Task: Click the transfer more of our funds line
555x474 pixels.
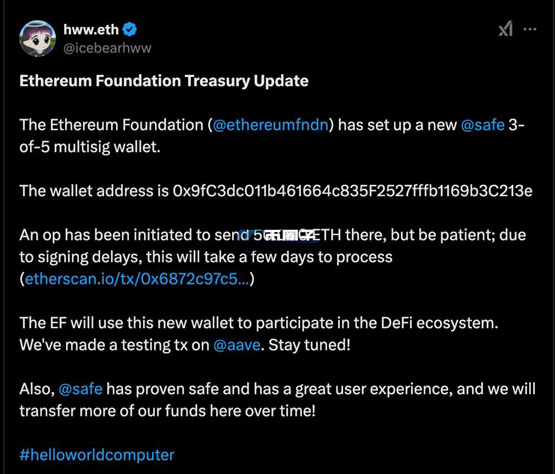Action: click(x=167, y=411)
